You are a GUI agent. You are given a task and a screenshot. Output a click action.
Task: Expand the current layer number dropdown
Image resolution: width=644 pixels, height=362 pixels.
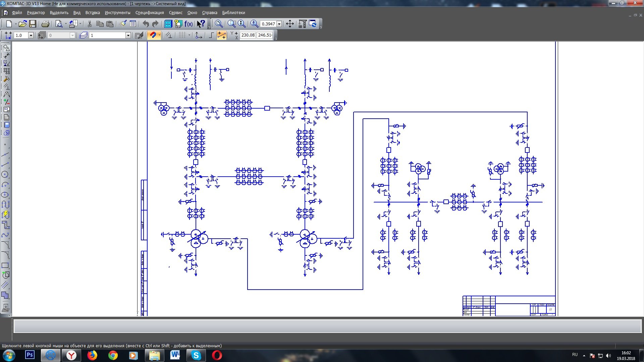pyautogui.click(x=128, y=36)
